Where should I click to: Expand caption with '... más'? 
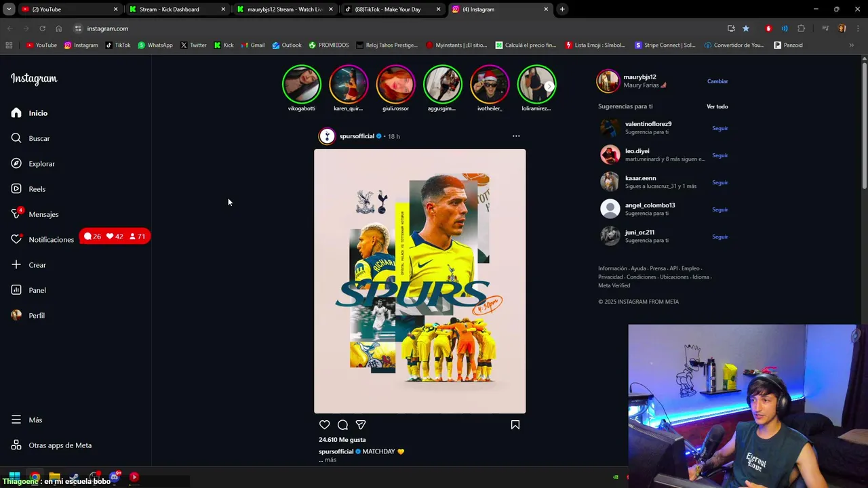[328, 460]
